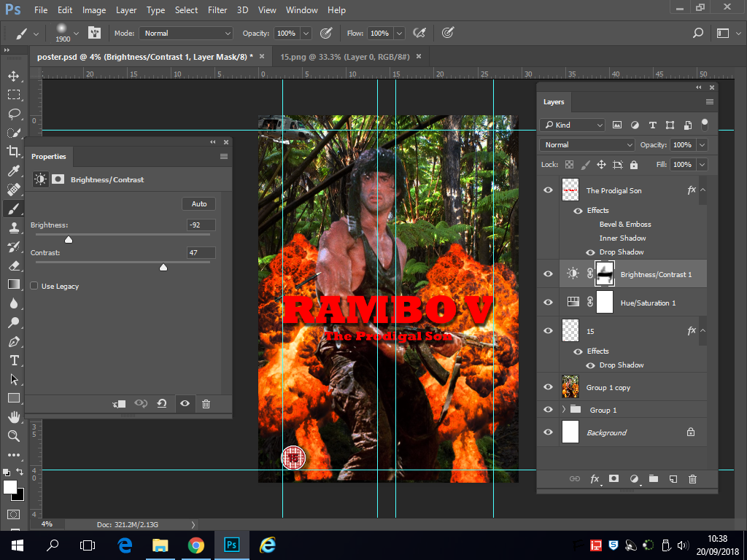Click the Brightness value field
747x560 pixels.
[201, 225]
